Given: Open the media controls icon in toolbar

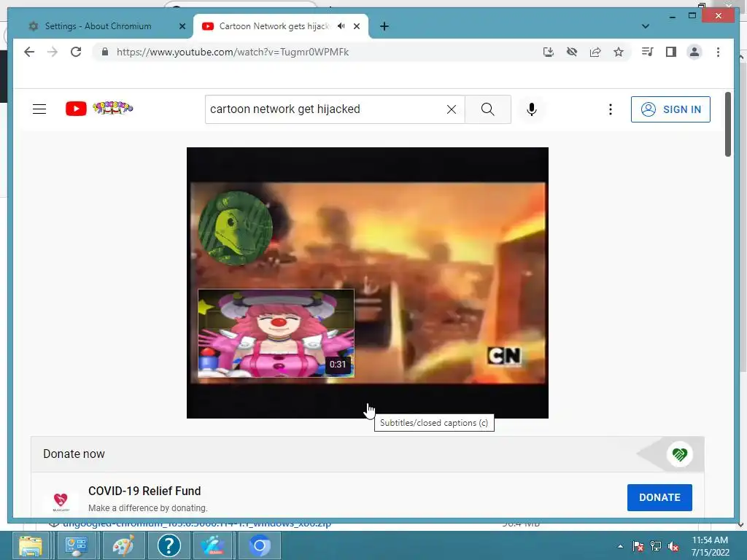Looking at the screenshot, I should (647, 52).
